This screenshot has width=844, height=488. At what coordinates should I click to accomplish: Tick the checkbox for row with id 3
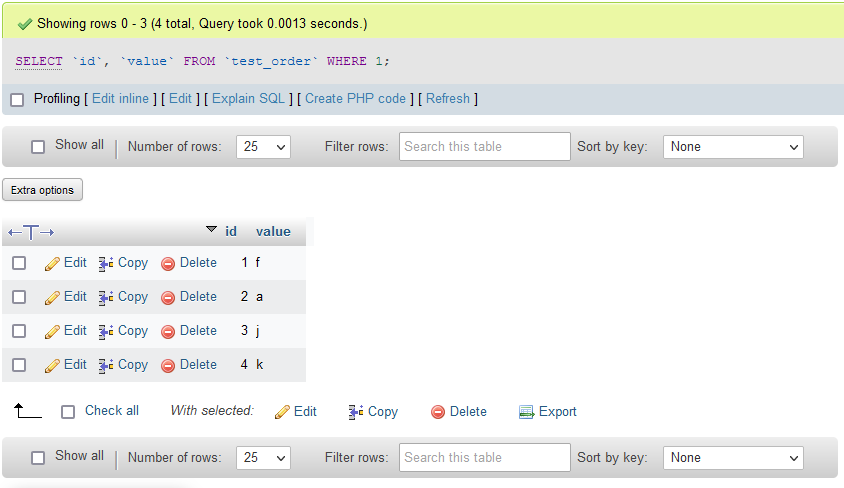tap(19, 330)
